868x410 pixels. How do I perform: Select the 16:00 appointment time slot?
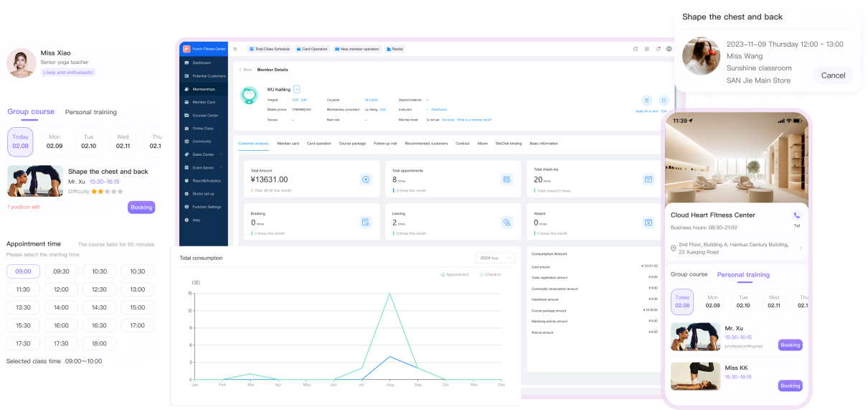pos(61,325)
